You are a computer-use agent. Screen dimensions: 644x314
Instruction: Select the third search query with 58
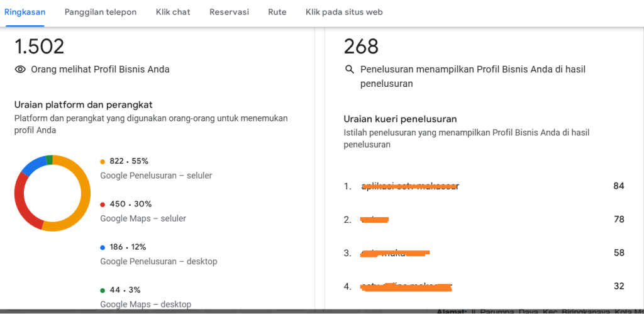(x=395, y=253)
